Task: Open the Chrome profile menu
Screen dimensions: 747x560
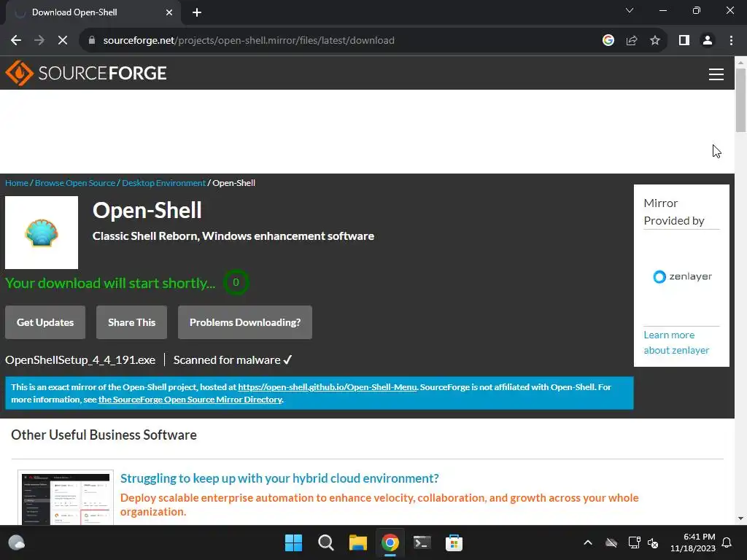Action: [708, 41]
